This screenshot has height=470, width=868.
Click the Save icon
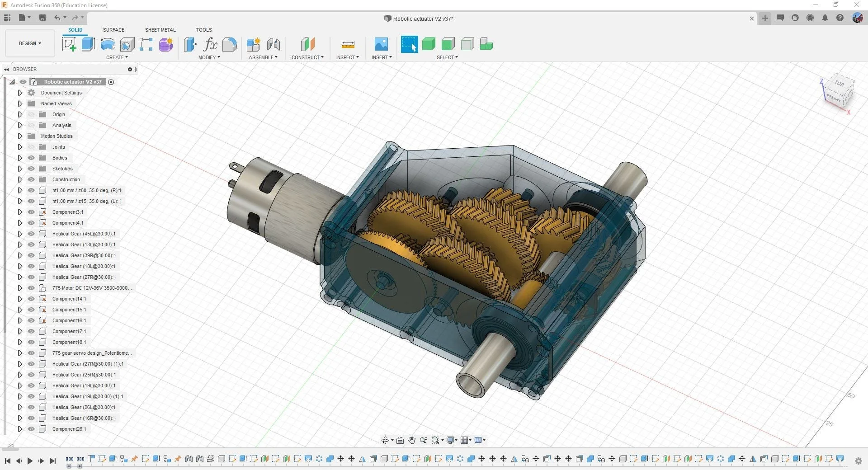point(42,18)
